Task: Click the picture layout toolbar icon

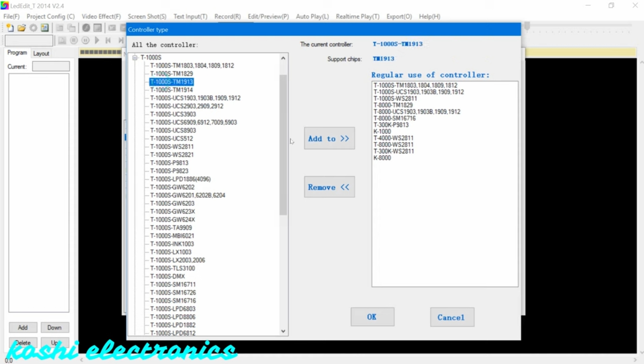Action: click(45, 28)
